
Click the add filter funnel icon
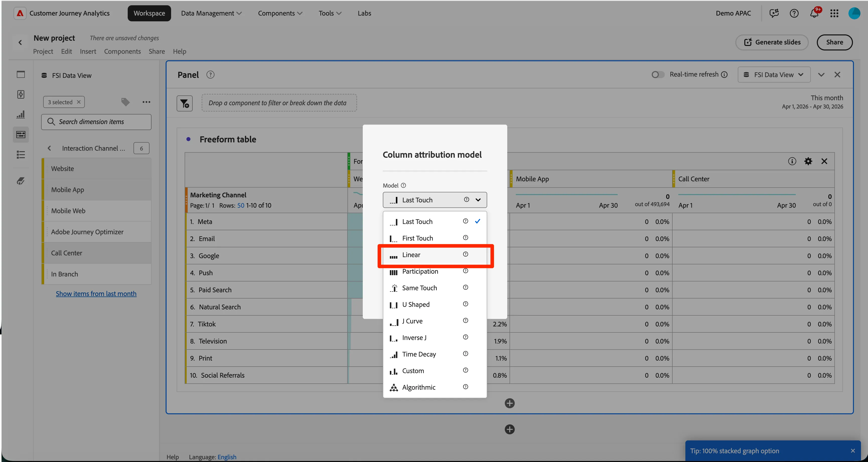[185, 103]
